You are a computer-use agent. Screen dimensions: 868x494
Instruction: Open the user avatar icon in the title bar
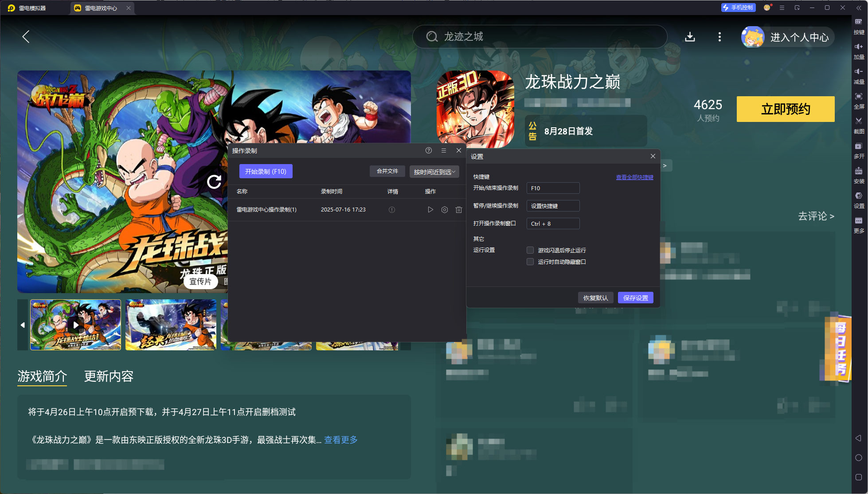[767, 8]
